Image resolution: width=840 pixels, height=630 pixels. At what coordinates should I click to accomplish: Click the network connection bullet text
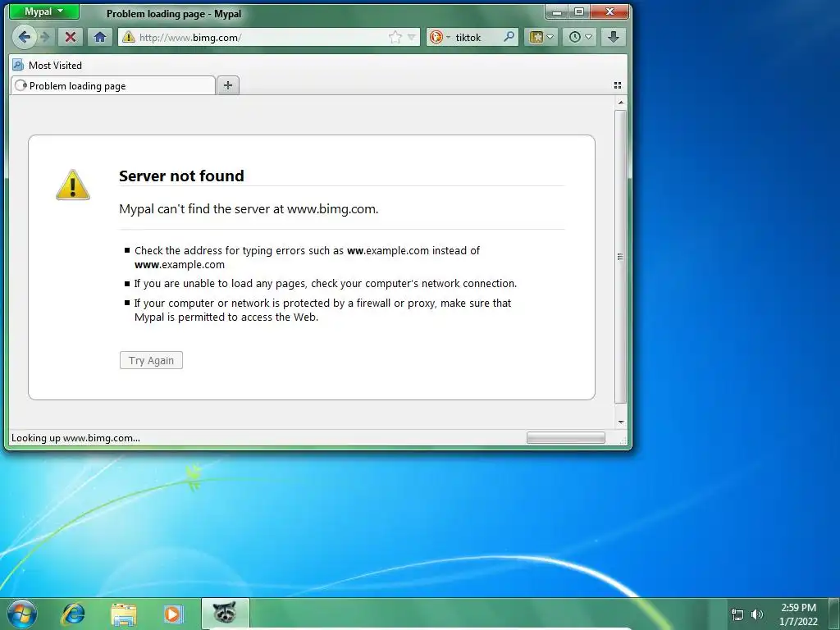click(325, 283)
